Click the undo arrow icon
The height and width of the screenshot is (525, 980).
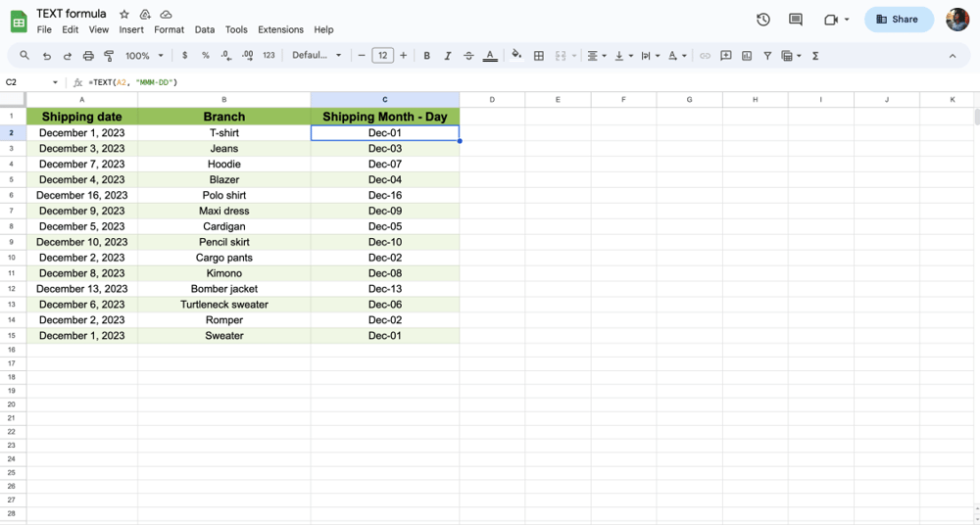[46, 56]
